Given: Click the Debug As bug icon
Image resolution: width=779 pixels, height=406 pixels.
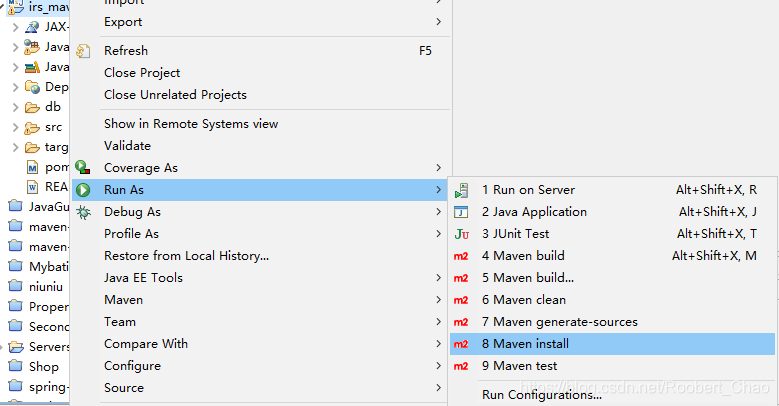Looking at the screenshot, I should click(x=83, y=213).
